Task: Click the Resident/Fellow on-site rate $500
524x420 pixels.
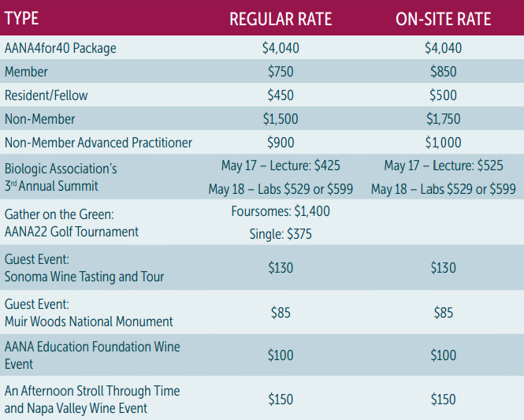Action: [443, 95]
